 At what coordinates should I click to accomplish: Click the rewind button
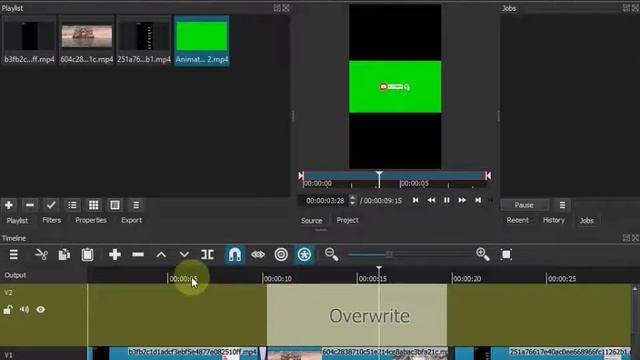click(x=431, y=200)
